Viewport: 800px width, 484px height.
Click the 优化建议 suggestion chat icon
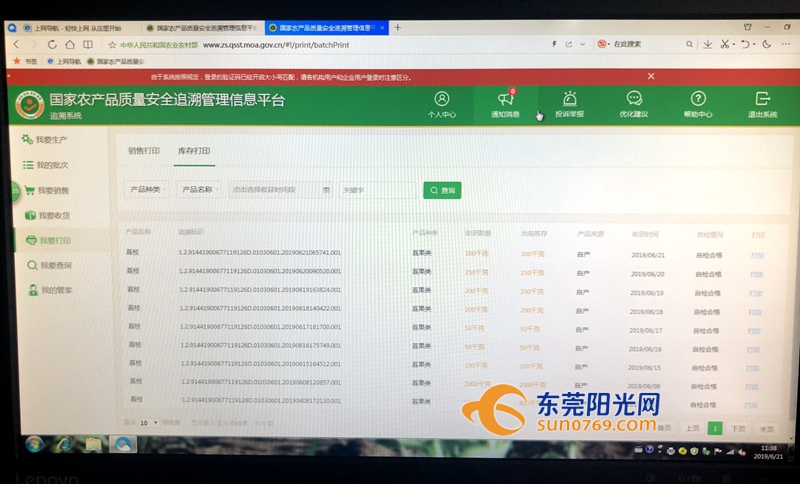(x=634, y=99)
